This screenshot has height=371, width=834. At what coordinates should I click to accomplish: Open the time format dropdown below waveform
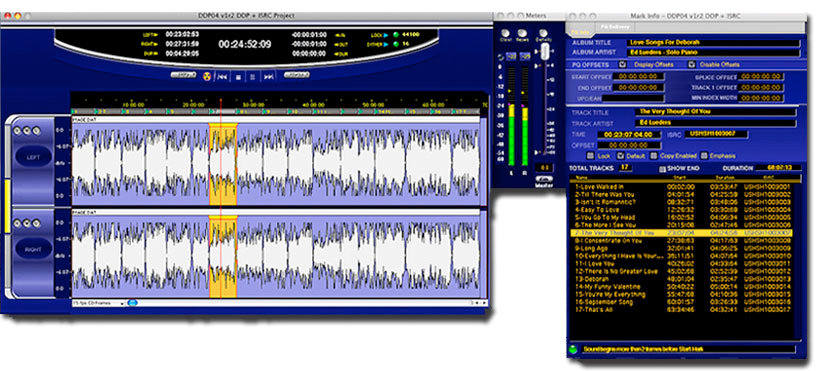(x=98, y=303)
